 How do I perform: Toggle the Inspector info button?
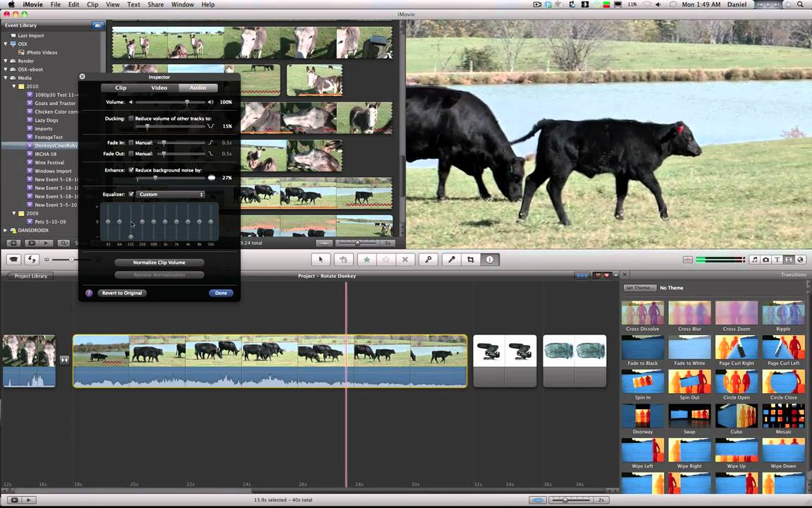(490, 260)
